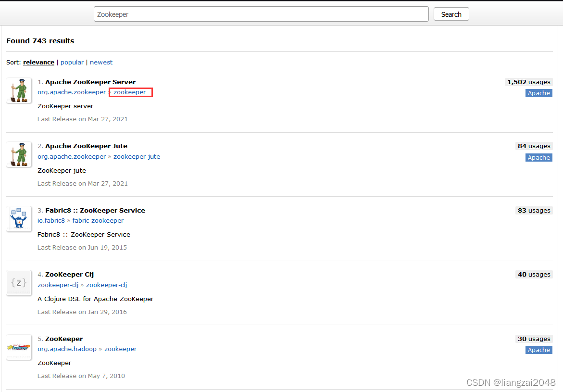Open the zookeeper-jute artifact link

[x=137, y=157]
